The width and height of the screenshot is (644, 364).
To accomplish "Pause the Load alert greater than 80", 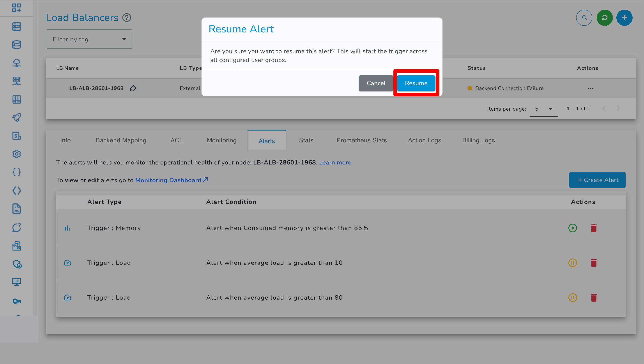I will click(x=573, y=297).
